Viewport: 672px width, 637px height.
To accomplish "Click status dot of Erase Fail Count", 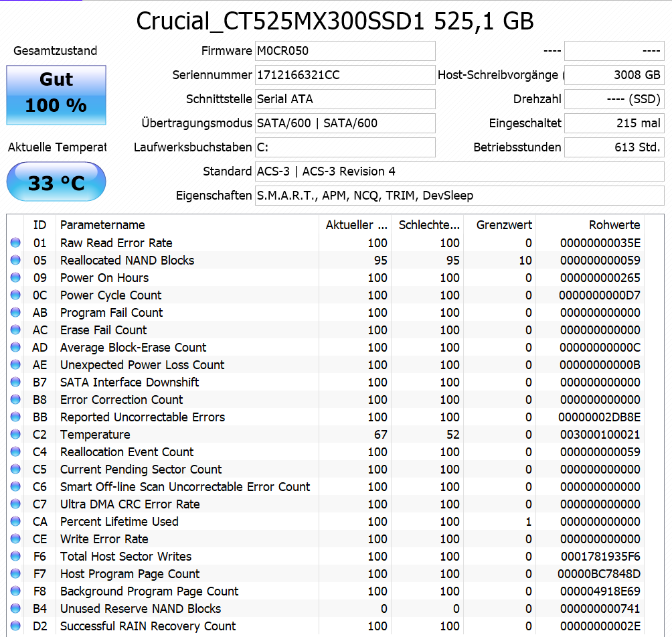I will (15, 330).
